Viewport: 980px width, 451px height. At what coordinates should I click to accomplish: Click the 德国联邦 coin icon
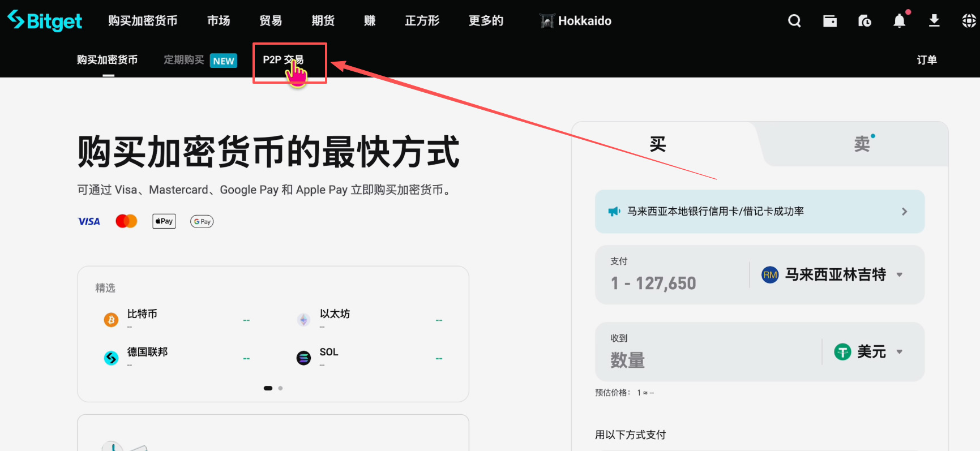coord(111,358)
